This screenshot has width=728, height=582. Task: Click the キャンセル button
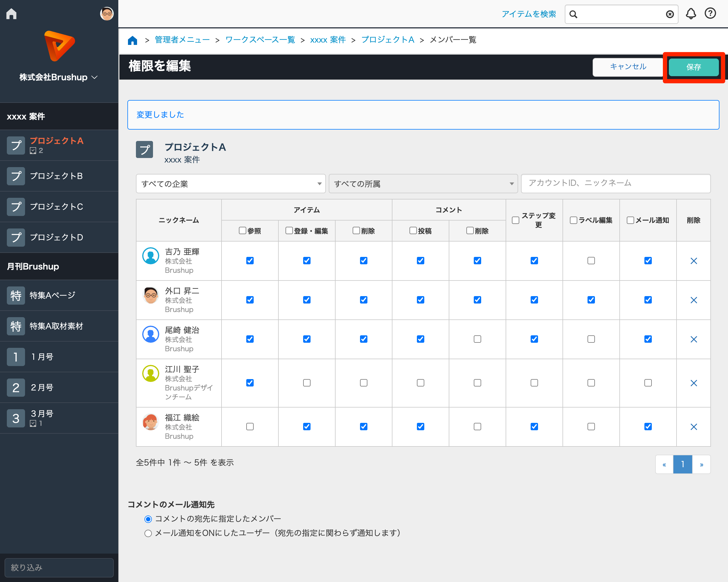pos(628,67)
